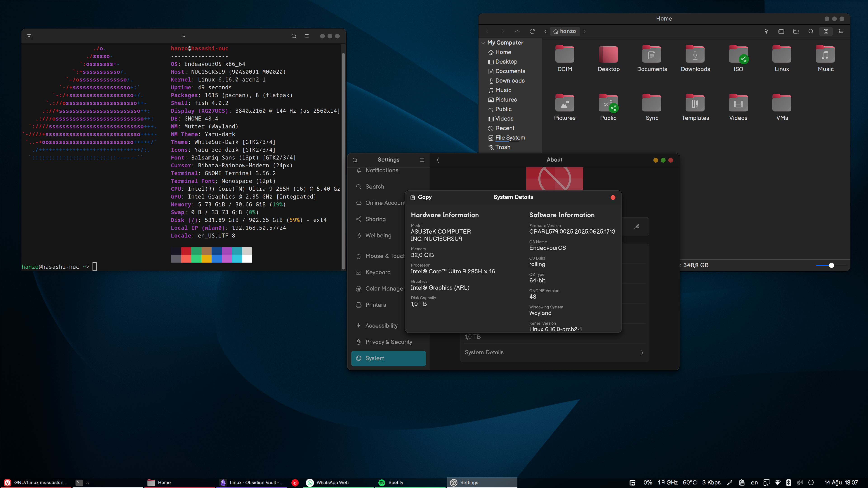Select the Public folder in the main pane
Viewport: 868px width, 488px height.
[608, 107]
